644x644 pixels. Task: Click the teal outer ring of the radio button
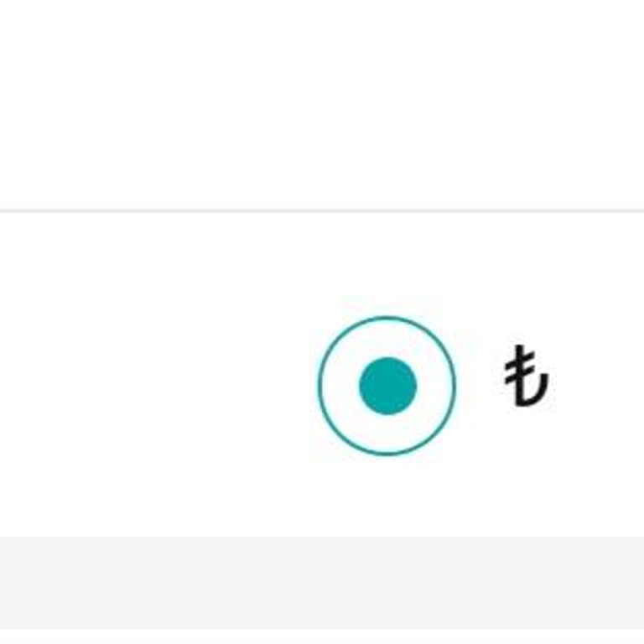pos(387,386)
